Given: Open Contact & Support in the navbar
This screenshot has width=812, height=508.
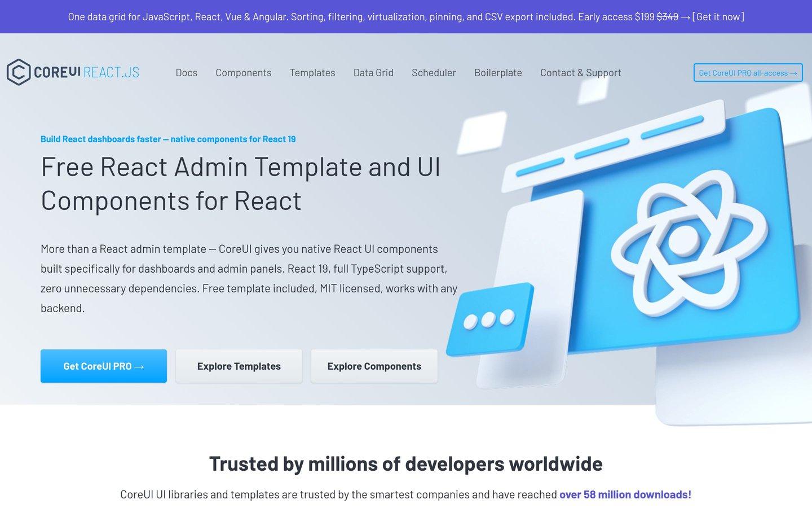Looking at the screenshot, I should click(580, 73).
